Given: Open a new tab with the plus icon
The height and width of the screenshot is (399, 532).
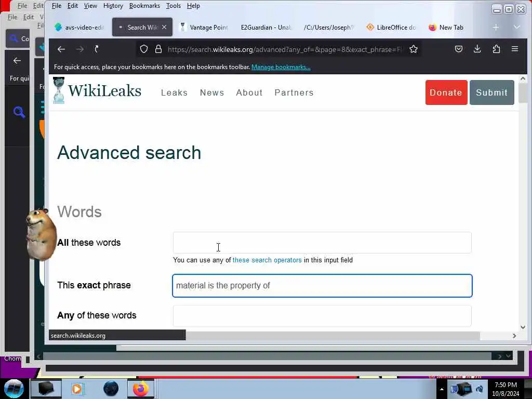Looking at the screenshot, I should tap(496, 27).
